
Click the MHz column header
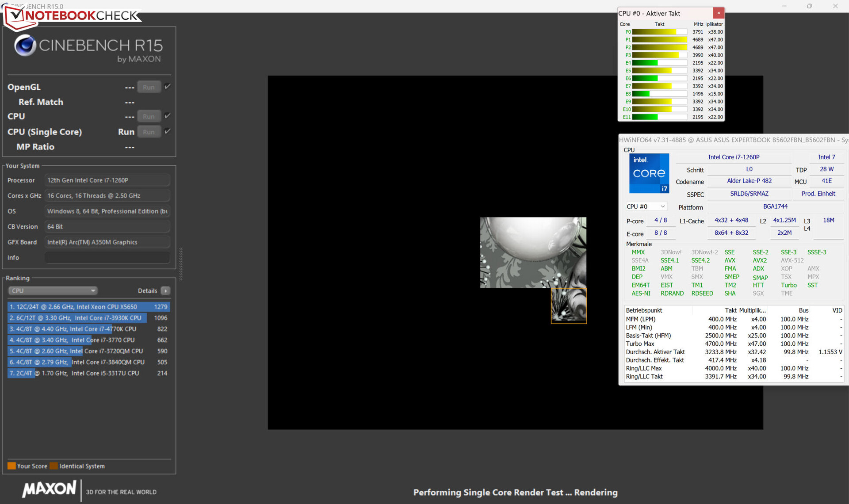(698, 24)
